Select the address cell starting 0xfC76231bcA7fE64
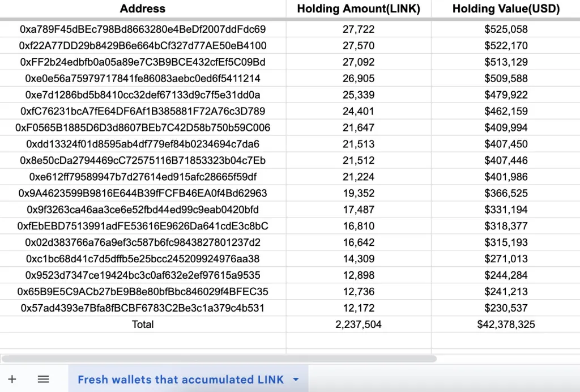Image resolution: width=580 pixels, height=392 pixels. (x=142, y=111)
